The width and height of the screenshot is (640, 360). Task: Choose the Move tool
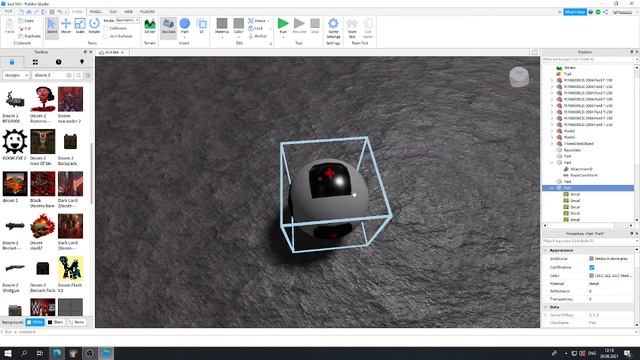coord(66,26)
